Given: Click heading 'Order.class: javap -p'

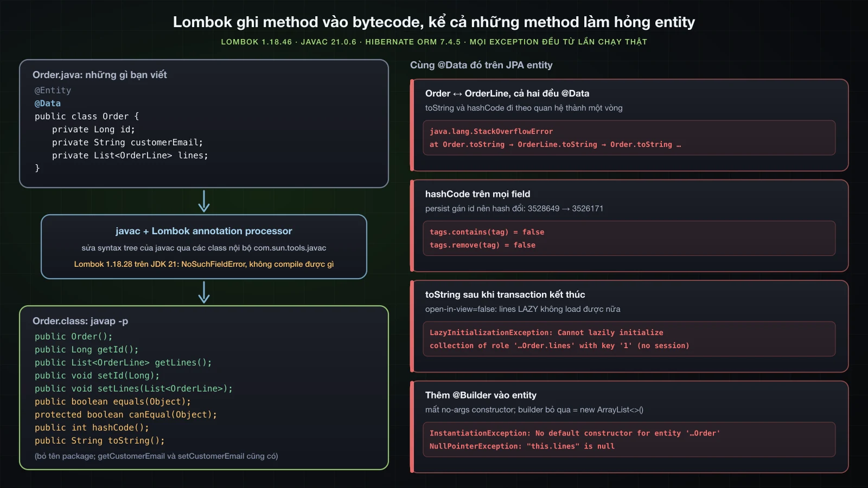Looking at the screenshot, I should pos(80,321).
